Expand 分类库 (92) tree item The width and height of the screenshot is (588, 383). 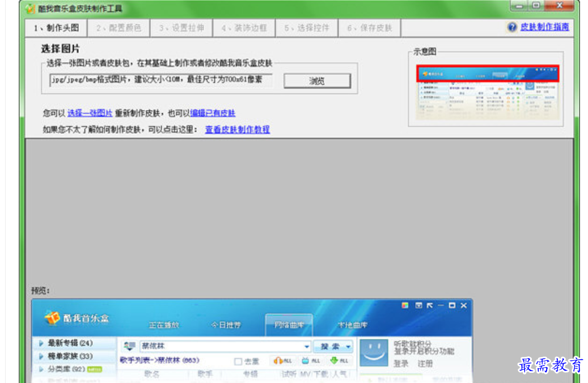point(41,369)
